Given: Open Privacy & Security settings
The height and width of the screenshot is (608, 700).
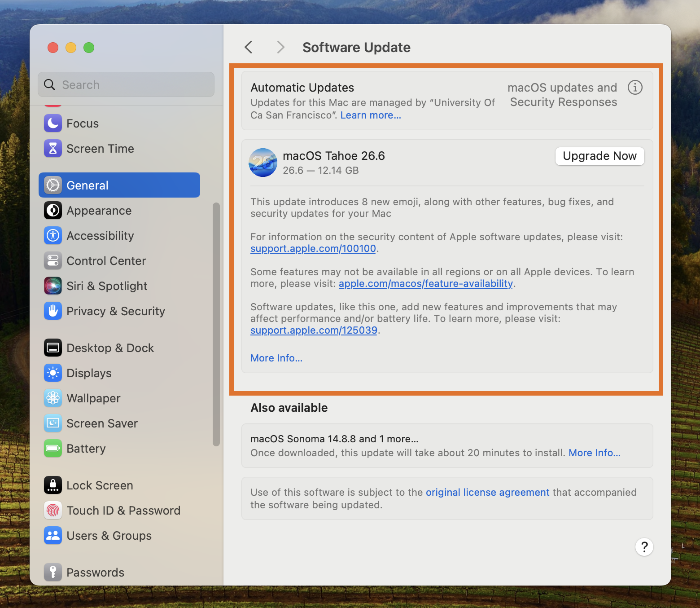Looking at the screenshot, I should pyautogui.click(x=119, y=311).
